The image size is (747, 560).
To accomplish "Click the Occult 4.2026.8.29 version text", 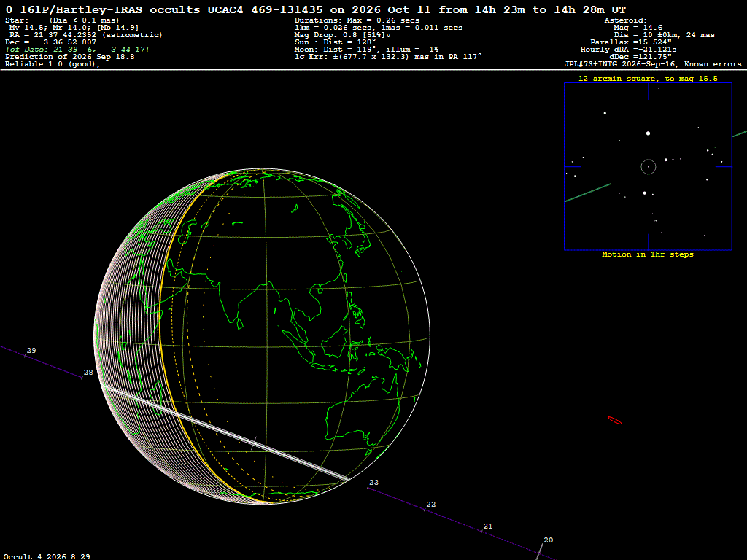I will click(47, 556).
